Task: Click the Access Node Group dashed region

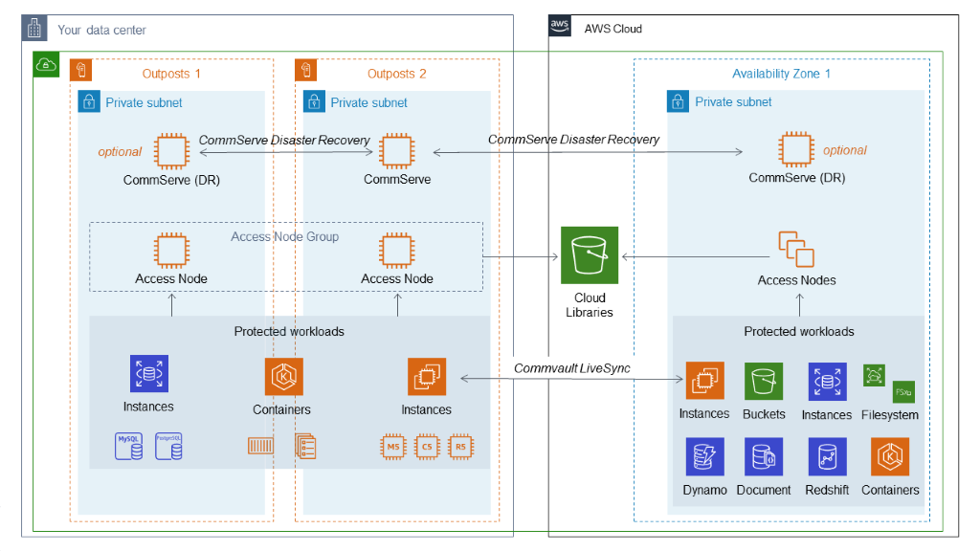Action: (x=285, y=236)
